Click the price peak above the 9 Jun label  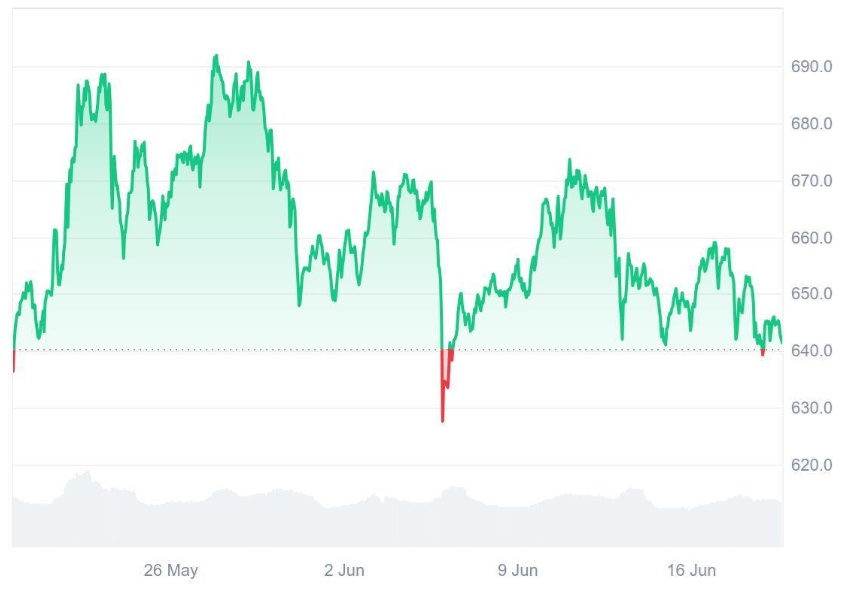pyautogui.click(x=570, y=160)
